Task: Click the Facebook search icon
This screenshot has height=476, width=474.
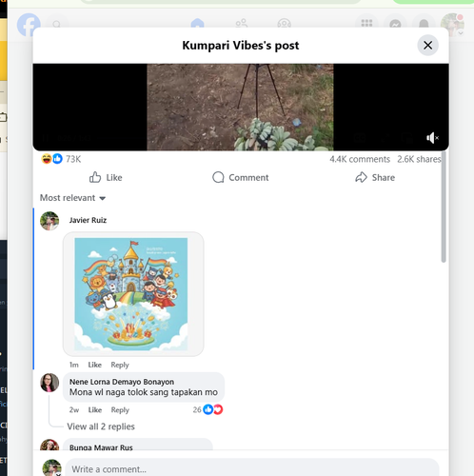Action: pyautogui.click(x=57, y=25)
